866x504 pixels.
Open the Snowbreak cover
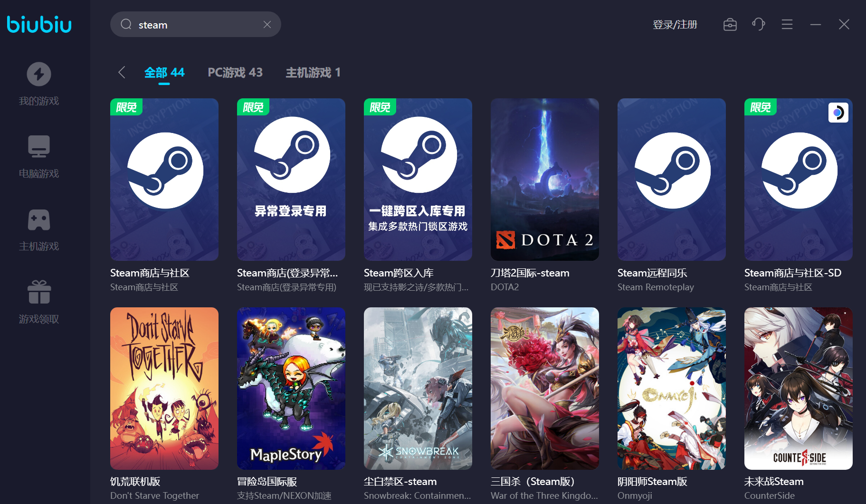pos(418,389)
